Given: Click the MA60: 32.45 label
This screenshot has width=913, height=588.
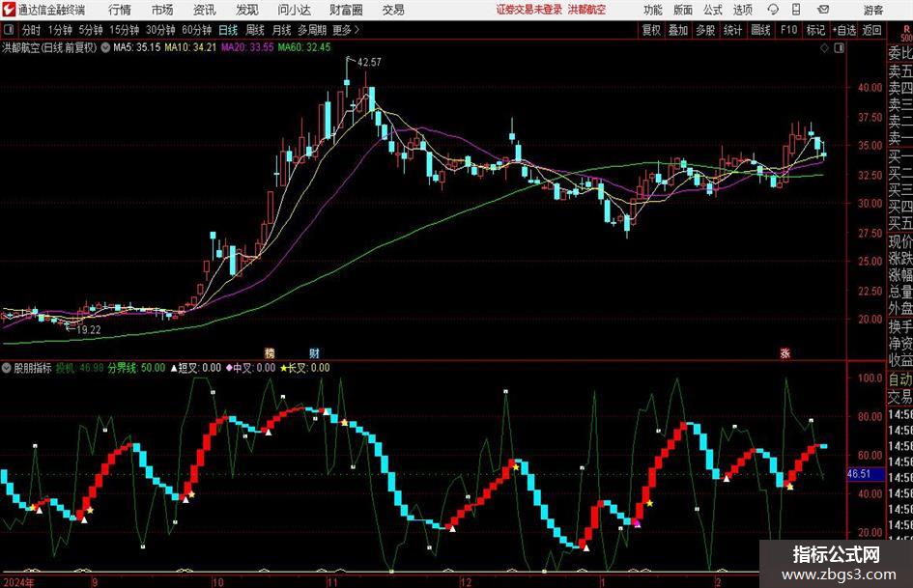Looking at the screenshot, I should (x=304, y=47).
